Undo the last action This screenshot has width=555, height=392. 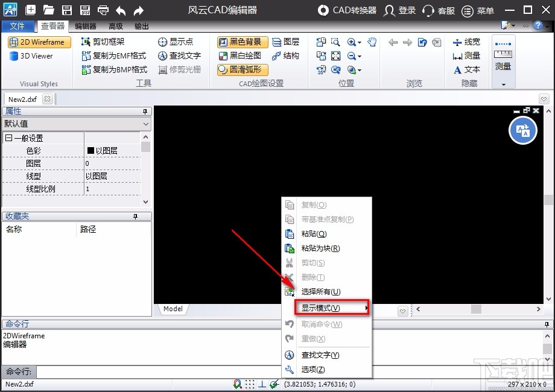121,11
